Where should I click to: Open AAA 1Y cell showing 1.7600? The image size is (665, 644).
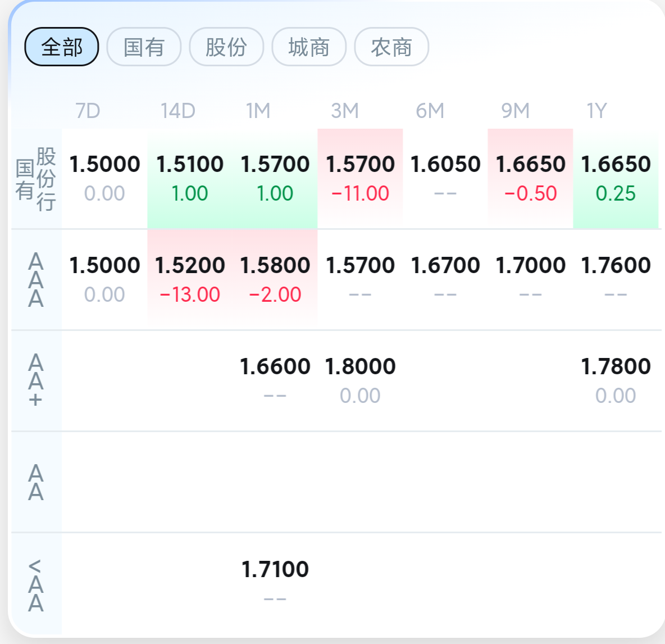pyautogui.click(x=616, y=280)
